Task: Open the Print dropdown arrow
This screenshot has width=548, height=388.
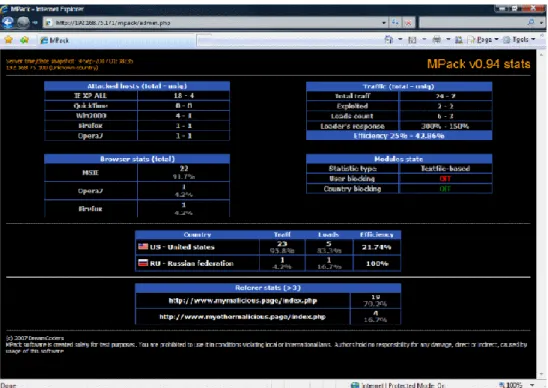Action: [x=448, y=39]
